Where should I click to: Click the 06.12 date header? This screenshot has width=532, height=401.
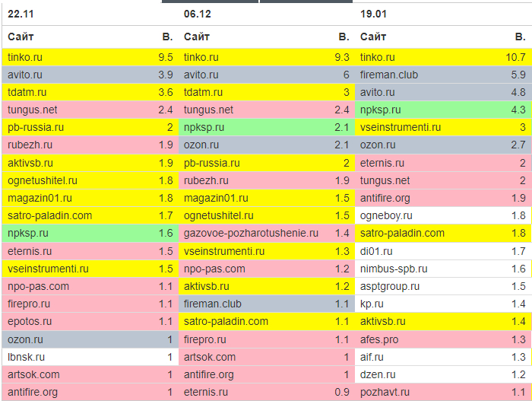point(197,14)
